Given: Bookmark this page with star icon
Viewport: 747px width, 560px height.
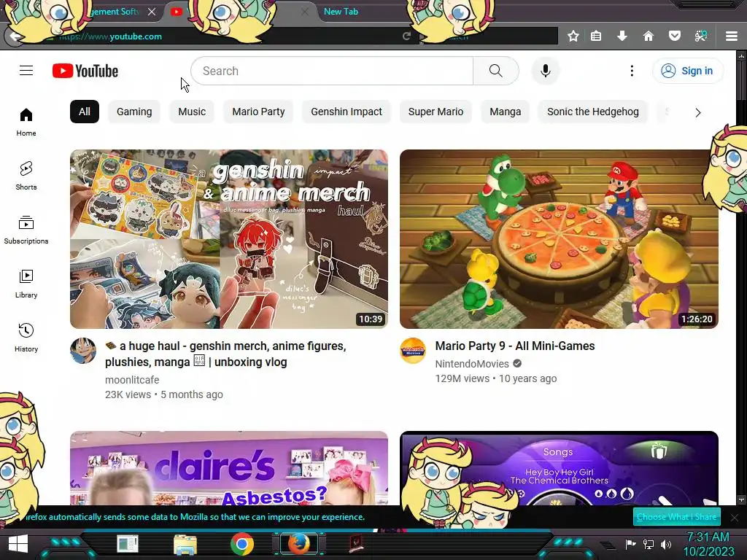Looking at the screenshot, I should 573,36.
